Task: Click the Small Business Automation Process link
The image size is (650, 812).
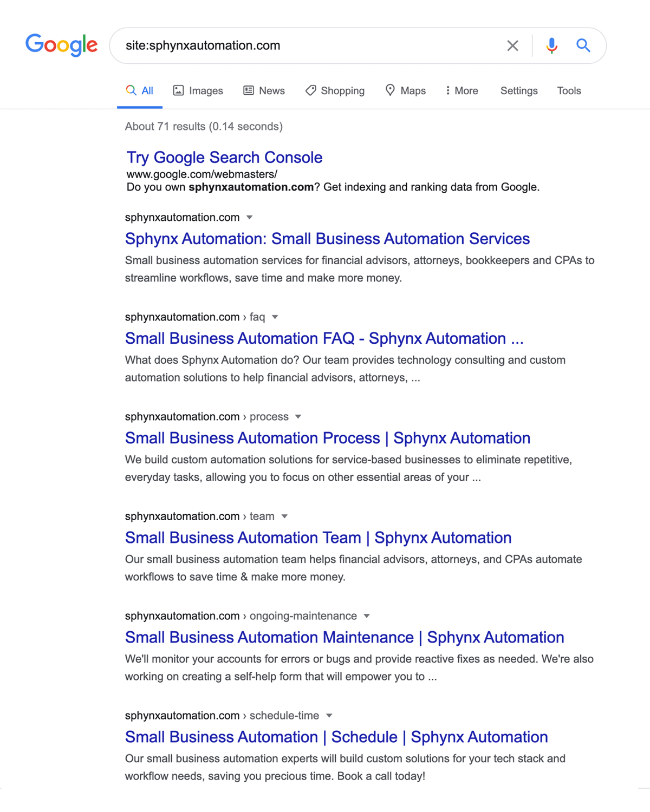Action: pyautogui.click(x=327, y=438)
